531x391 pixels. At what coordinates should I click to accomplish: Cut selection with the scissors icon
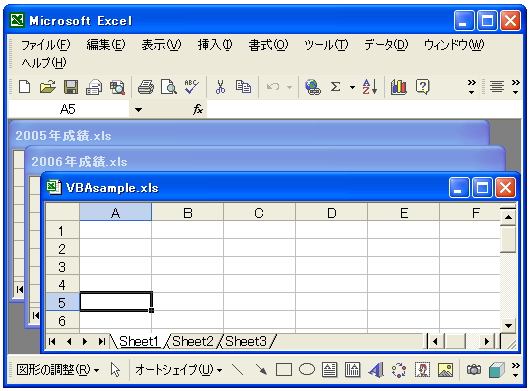[220, 87]
